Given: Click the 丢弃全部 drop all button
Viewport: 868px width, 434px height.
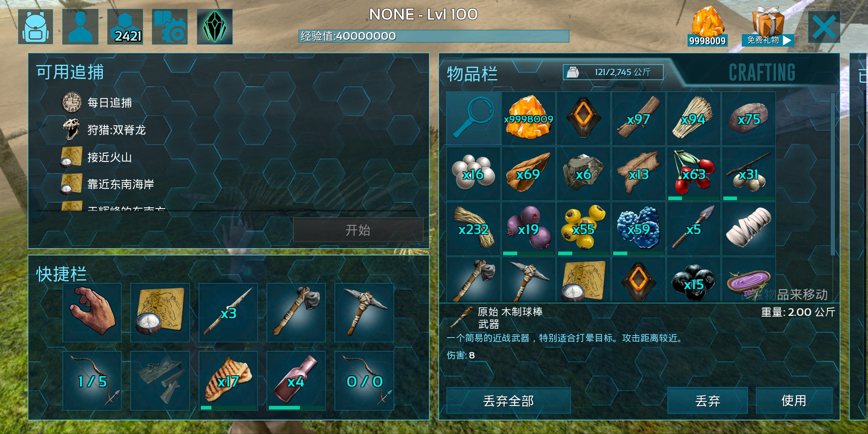Looking at the screenshot, I should pos(508,401).
